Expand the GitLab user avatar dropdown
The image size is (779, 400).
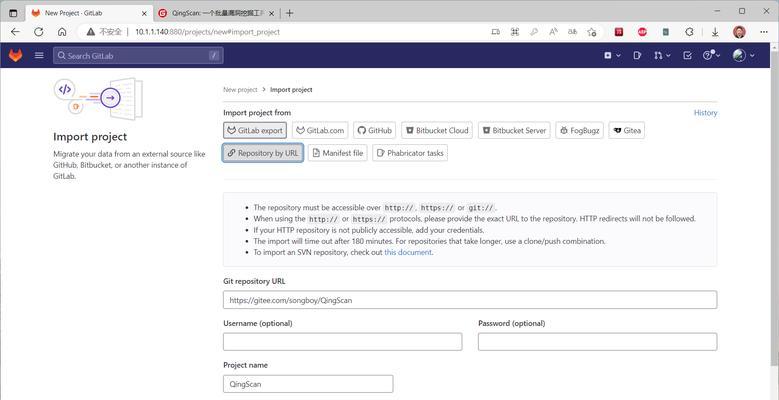coord(744,56)
